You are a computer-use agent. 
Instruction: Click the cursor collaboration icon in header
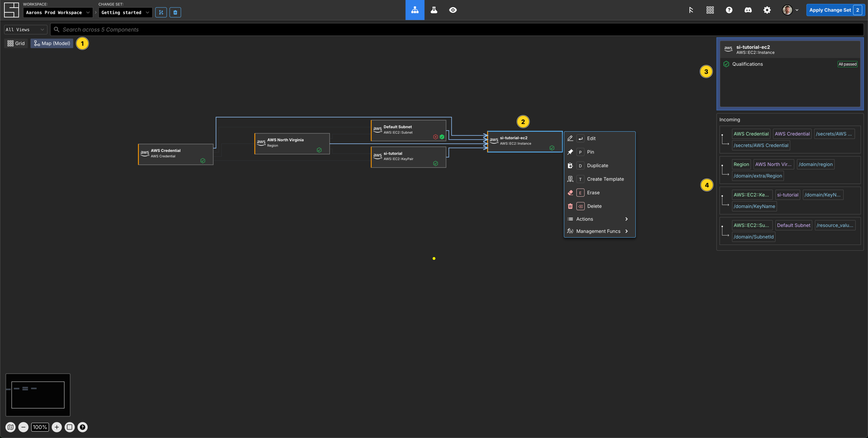pos(691,10)
